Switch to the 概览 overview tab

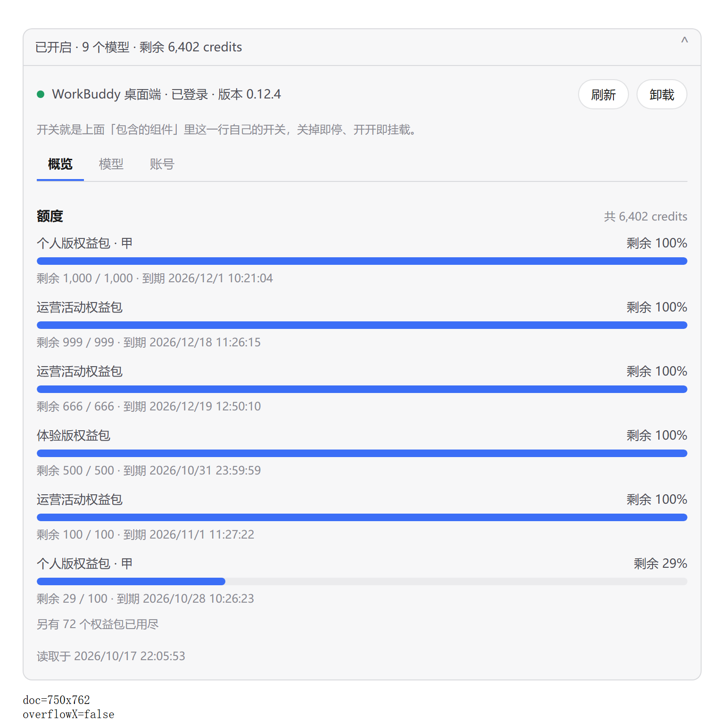[60, 164]
